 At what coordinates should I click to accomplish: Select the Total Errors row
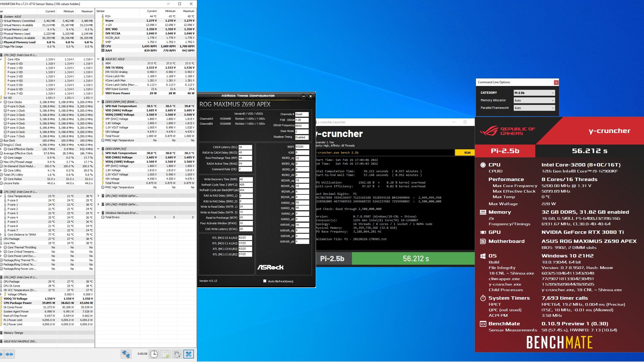(x=146, y=217)
